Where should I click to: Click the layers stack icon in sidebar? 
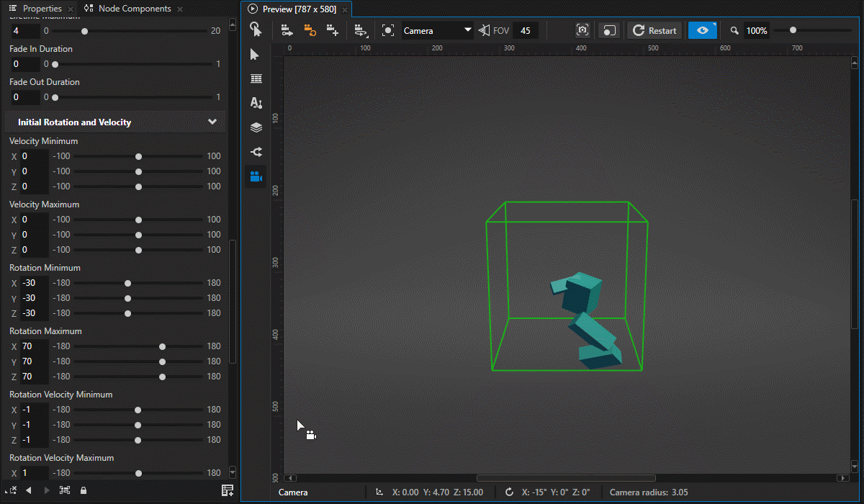tap(256, 128)
